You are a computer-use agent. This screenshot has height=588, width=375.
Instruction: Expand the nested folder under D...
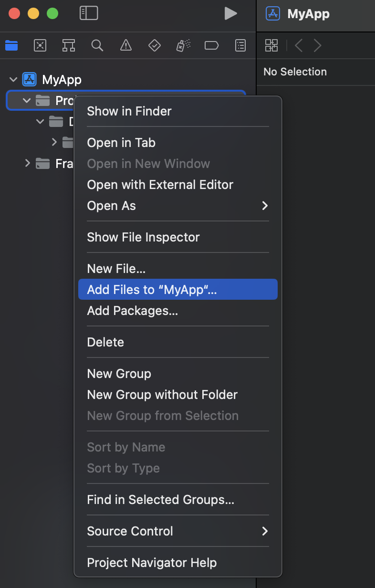[54, 142]
